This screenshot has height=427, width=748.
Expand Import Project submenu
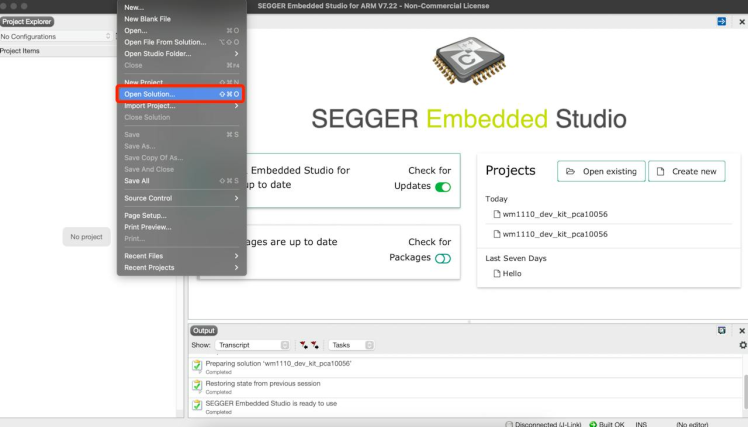click(x=181, y=105)
